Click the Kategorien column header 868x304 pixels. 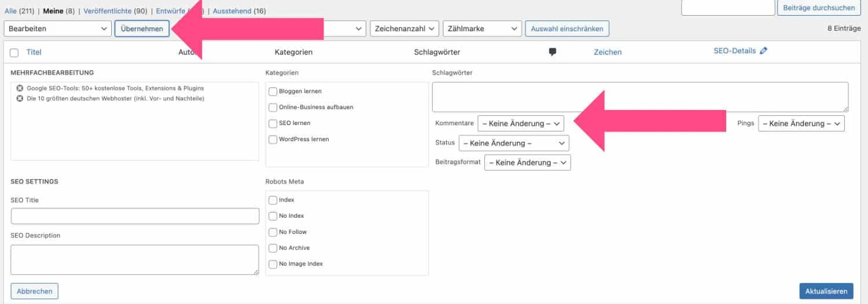pos(293,52)
